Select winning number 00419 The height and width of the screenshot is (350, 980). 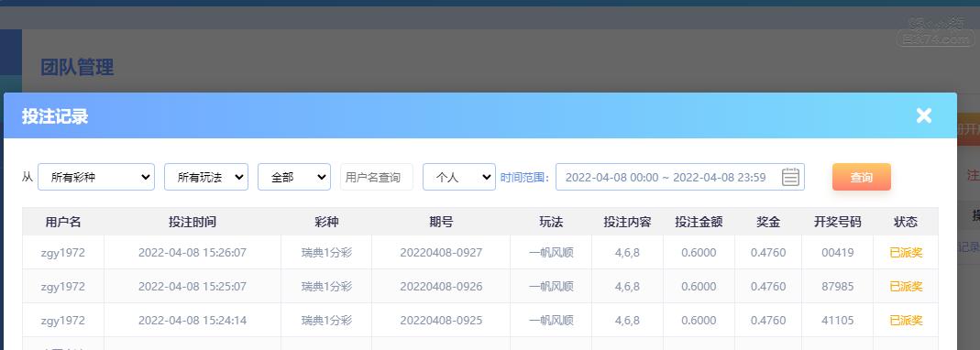tap(838, 253)
